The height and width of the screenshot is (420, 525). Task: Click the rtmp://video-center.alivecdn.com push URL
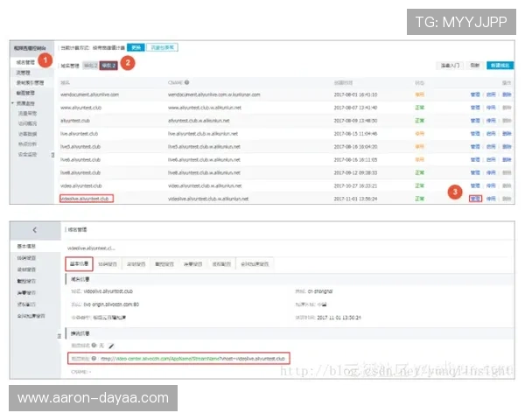(x=192, y=359)
